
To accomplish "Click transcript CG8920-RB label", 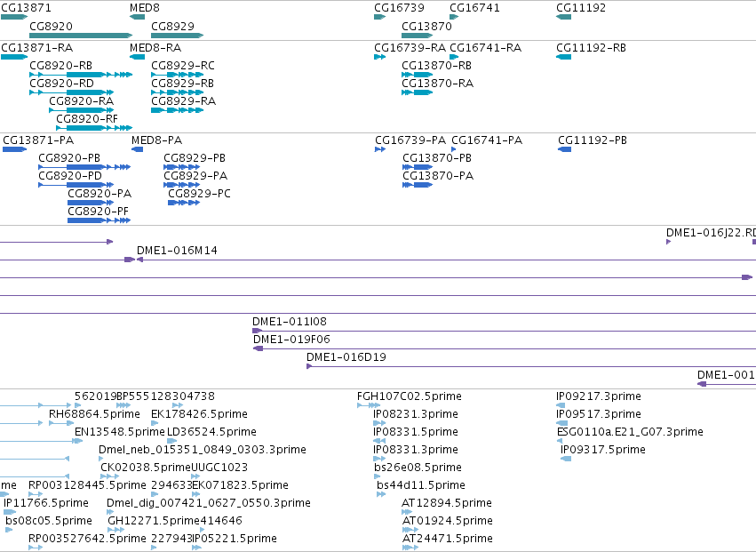I will (60, 66).
